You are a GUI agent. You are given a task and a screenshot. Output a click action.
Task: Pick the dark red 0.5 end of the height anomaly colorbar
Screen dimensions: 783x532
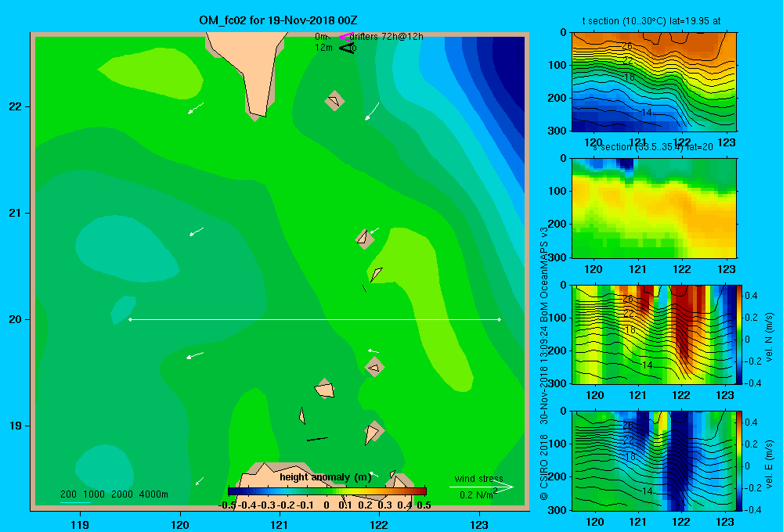(423, 491)
